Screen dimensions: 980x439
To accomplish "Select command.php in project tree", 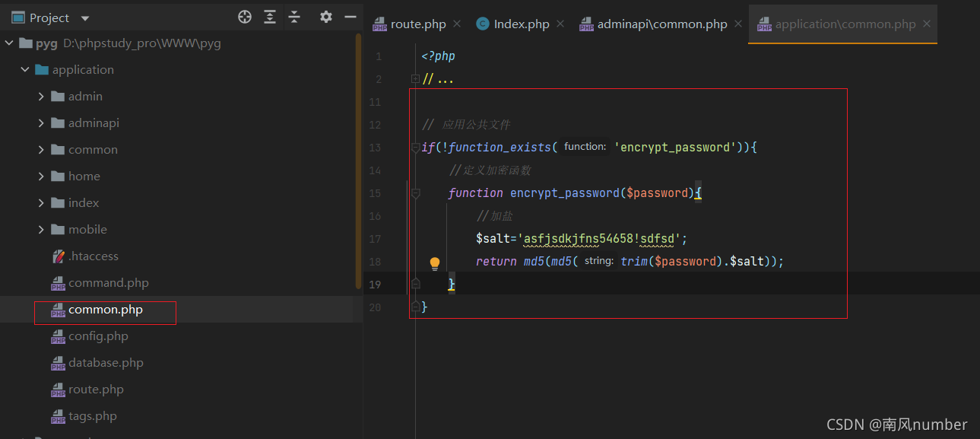I will pos(109,283).
